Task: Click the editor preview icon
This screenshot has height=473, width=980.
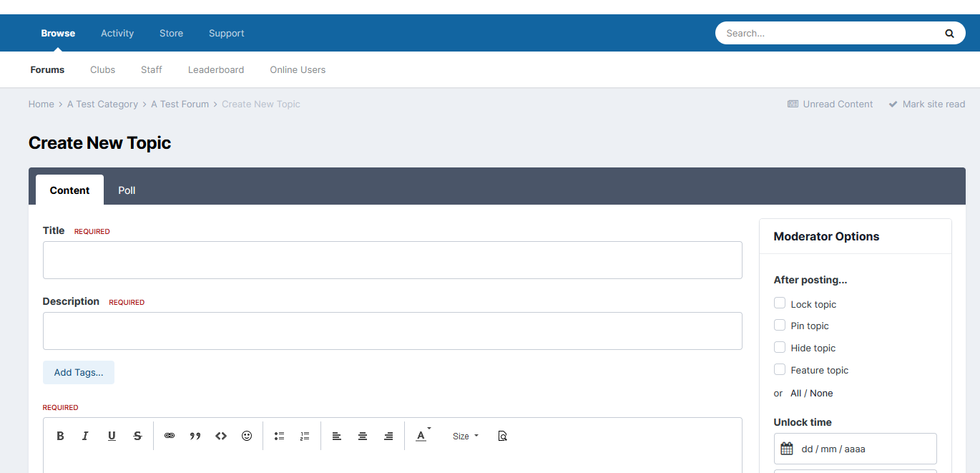Action: pos(502,436)
